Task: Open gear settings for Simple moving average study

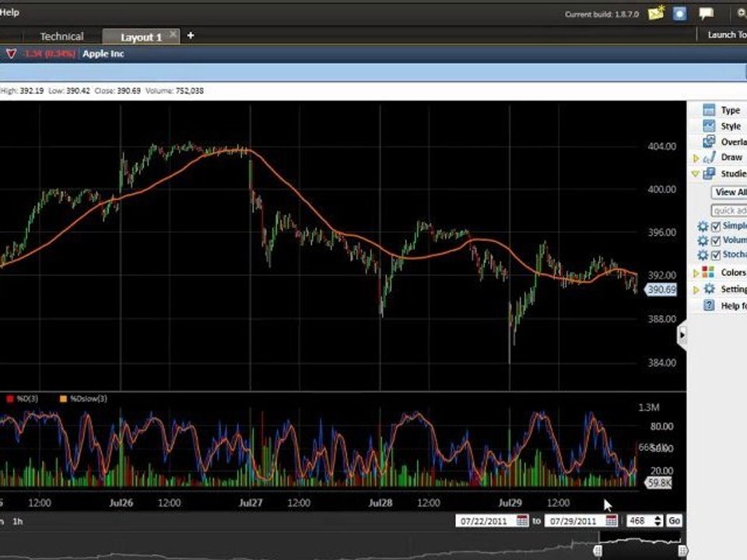Action: (703, 226)
